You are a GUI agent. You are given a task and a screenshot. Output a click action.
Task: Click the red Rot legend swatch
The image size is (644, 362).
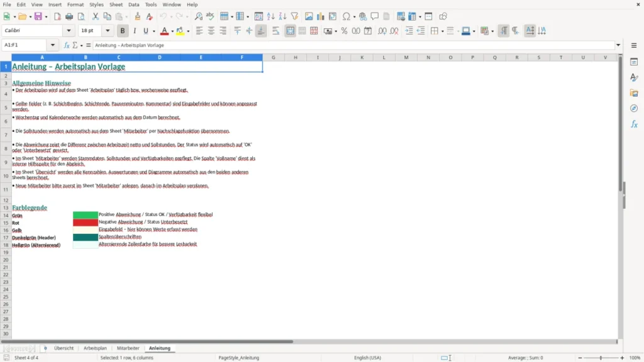pos(86,222)
